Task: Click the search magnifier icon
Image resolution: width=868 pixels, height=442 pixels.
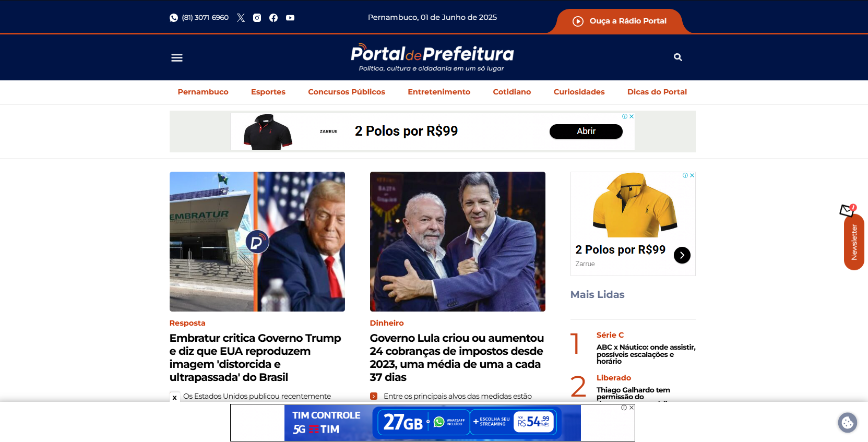Action: 678,57
